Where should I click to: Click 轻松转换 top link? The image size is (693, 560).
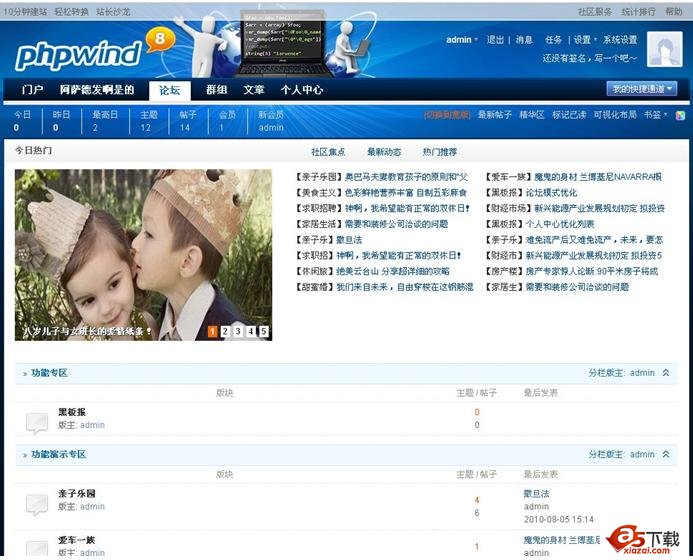pyautogui.click(x=72, y=12)
